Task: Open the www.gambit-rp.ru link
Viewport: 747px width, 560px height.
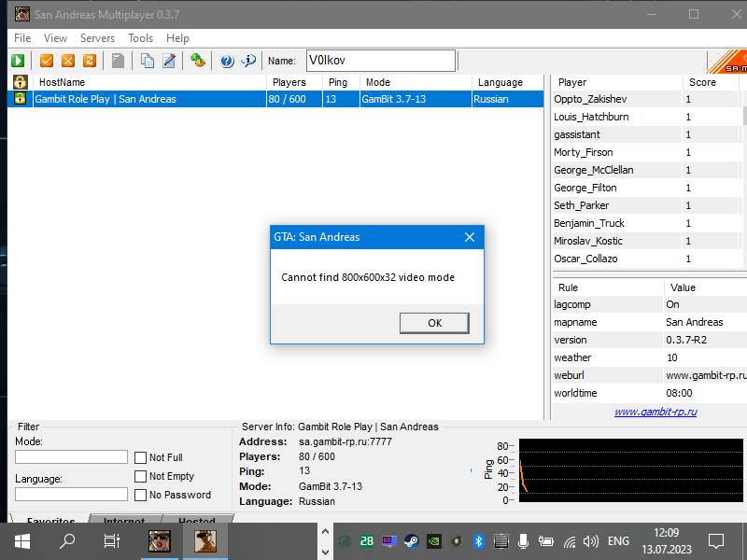Action: pos(655,412)
